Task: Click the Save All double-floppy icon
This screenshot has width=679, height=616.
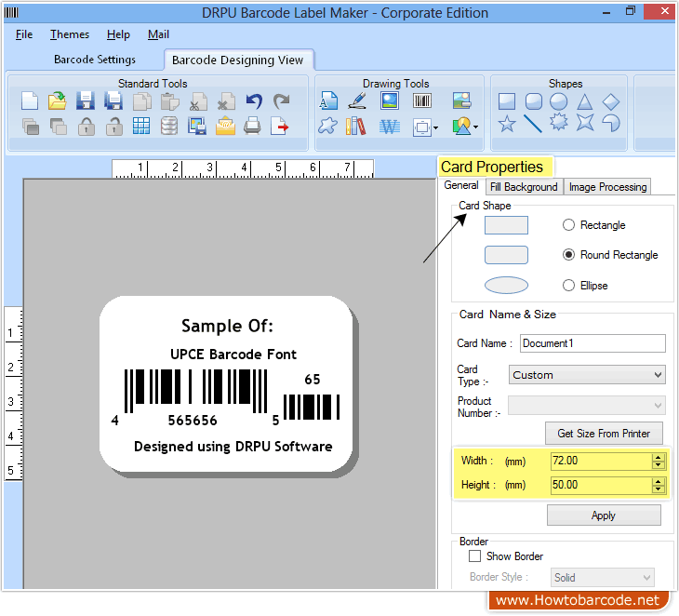Action: 113,100
